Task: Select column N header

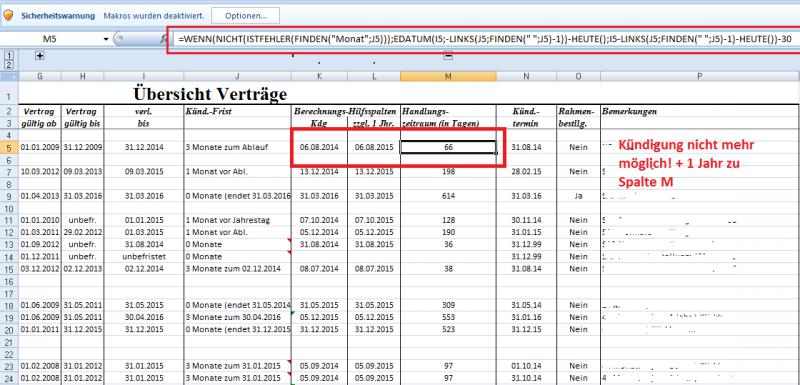Action: point(526,76)
